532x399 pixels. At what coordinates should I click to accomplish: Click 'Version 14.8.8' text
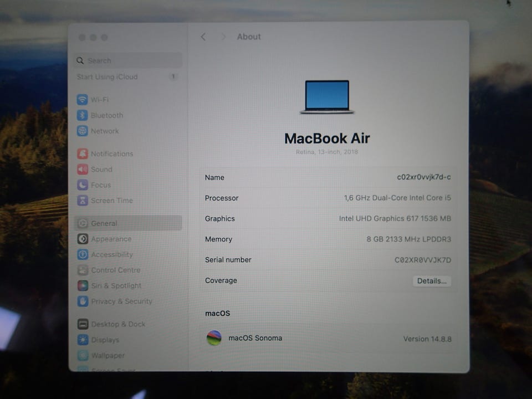pos(427,339)
